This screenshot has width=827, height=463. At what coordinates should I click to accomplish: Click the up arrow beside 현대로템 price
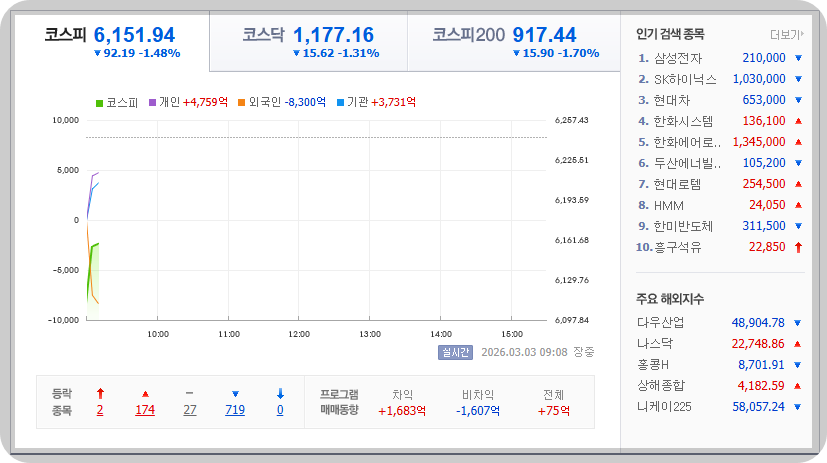(799, 184)
